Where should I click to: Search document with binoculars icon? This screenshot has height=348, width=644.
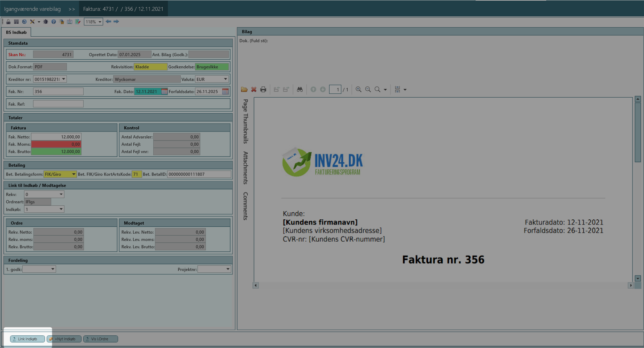[300, 90]
